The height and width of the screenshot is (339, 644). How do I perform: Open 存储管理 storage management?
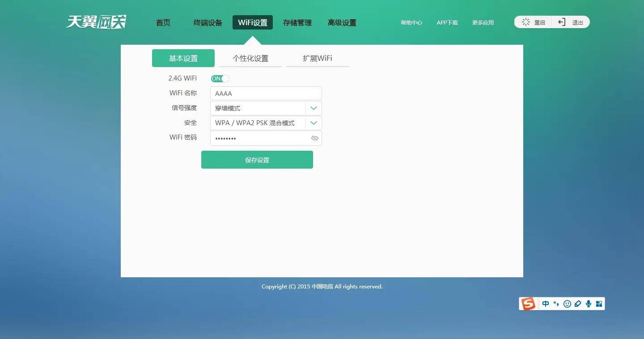click(x=297, y=22)
